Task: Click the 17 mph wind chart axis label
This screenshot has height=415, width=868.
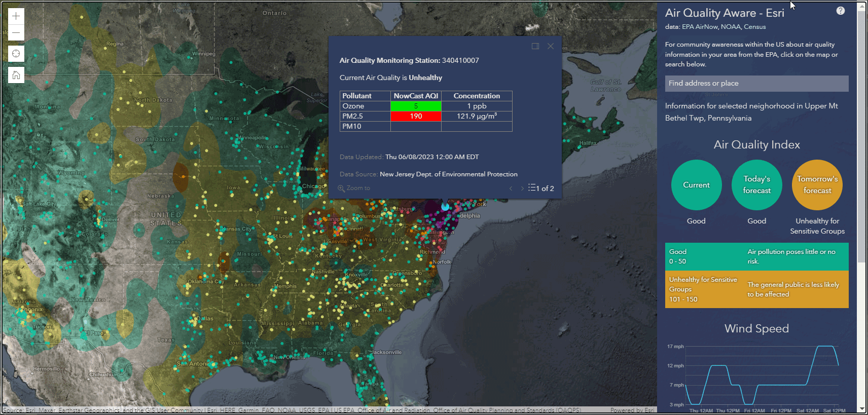Action: tap(675, 347)
